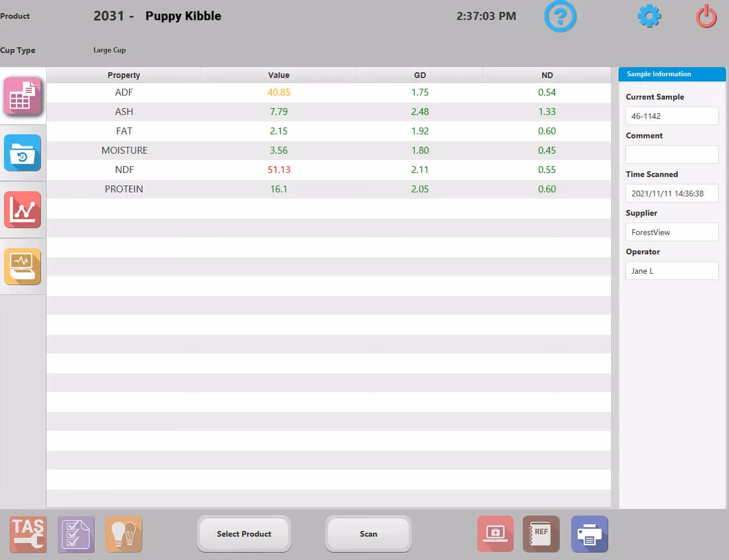Click the Select Product button
Image resolution: width=729 pixels, height=560 pixels.
(x=244, y=534)
